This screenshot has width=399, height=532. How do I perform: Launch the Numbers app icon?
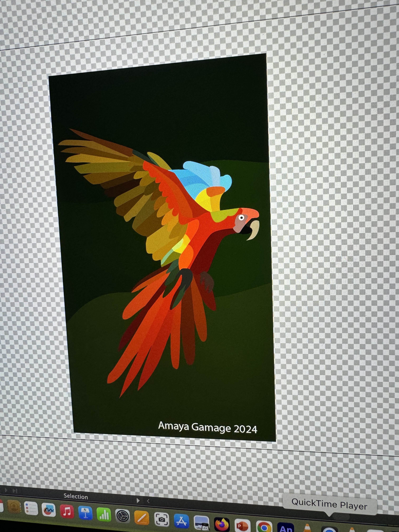coord(104,514)
